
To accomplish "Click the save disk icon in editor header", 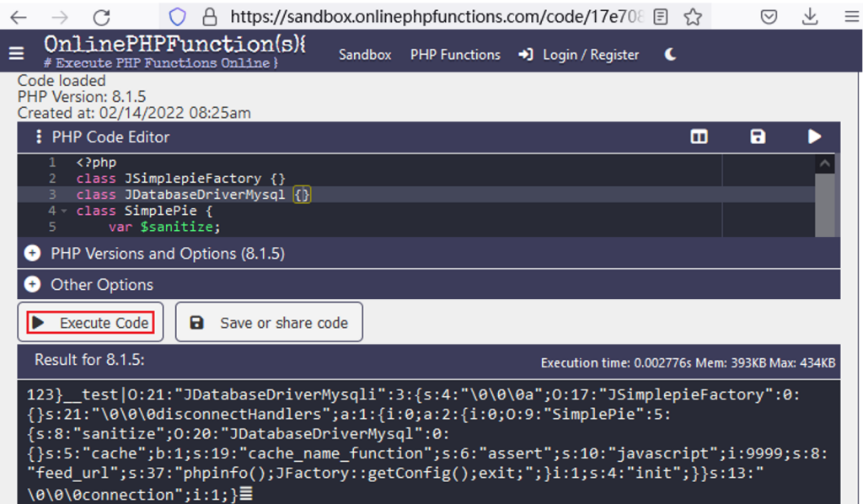I will [x=758, y=137].
